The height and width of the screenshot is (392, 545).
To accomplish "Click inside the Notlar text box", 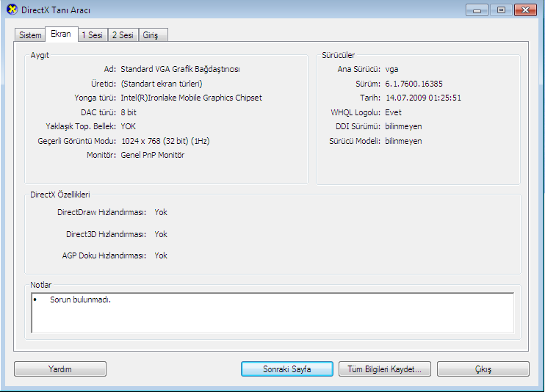I will (x=272, y=313).
